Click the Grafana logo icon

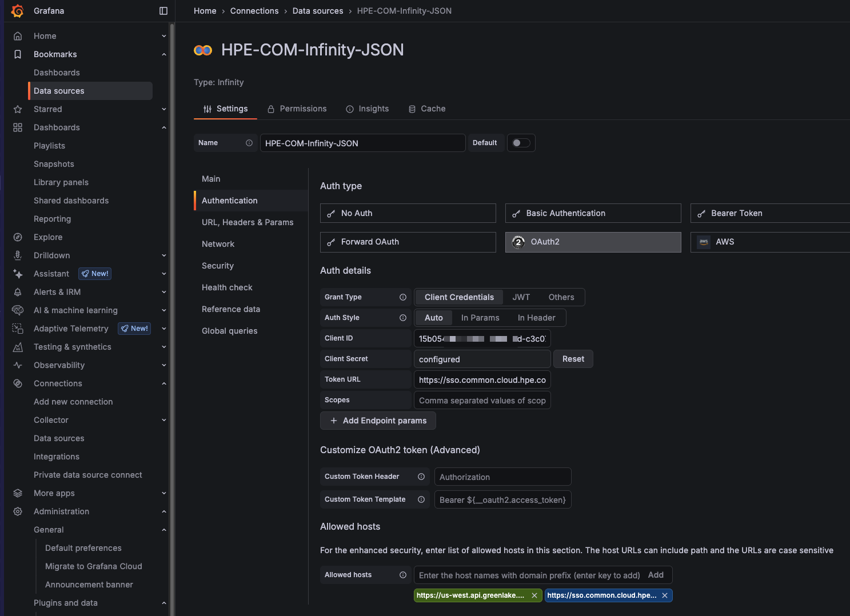(x=18, y=11)
